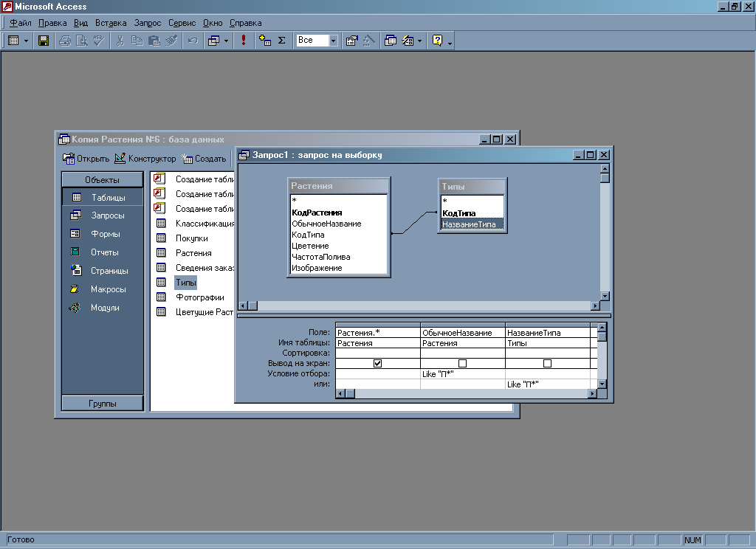Click the или cell Like "П*" under НазваниеТипа
The width and height of the screenshot is (756, 549).
click(547, 384)
